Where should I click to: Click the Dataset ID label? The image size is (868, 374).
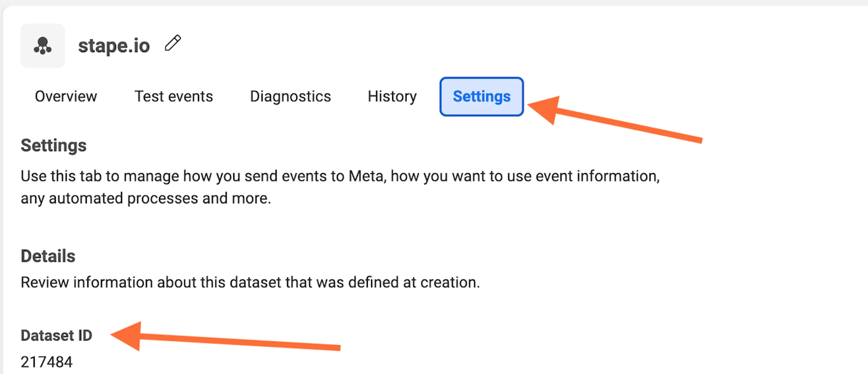click(x=56, y=335)
